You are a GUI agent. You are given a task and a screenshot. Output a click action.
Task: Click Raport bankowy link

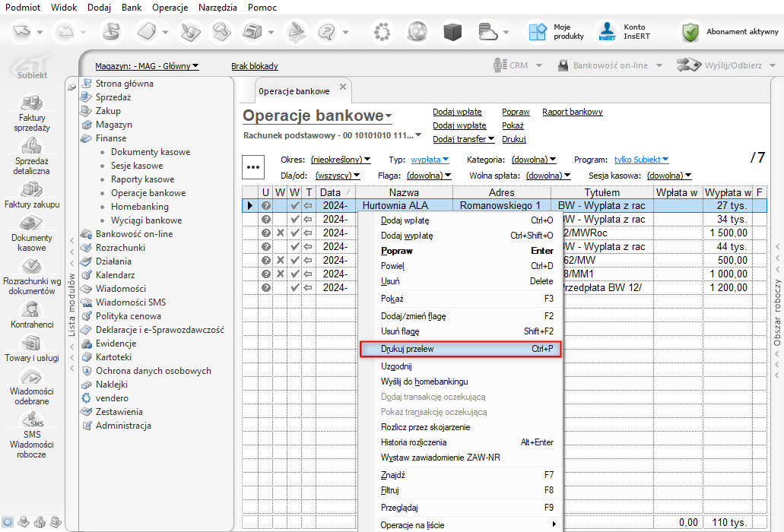coord(572,112)
